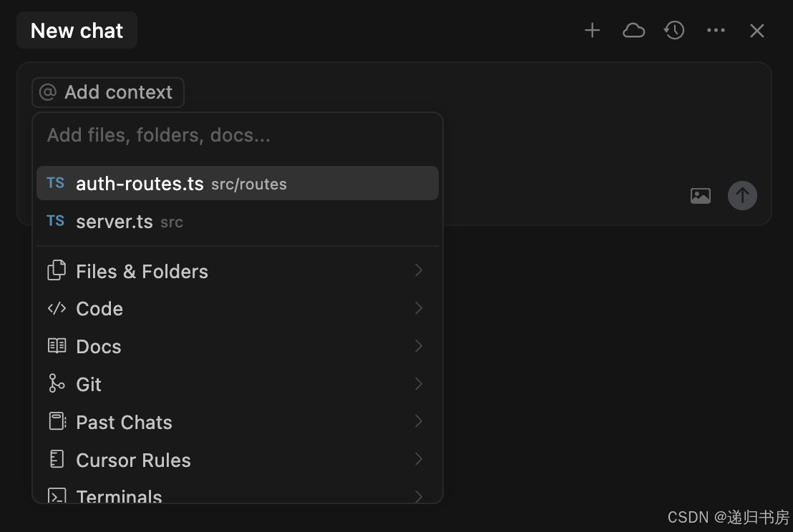Expand chevron beside Files & Folders

coord(419,271)
